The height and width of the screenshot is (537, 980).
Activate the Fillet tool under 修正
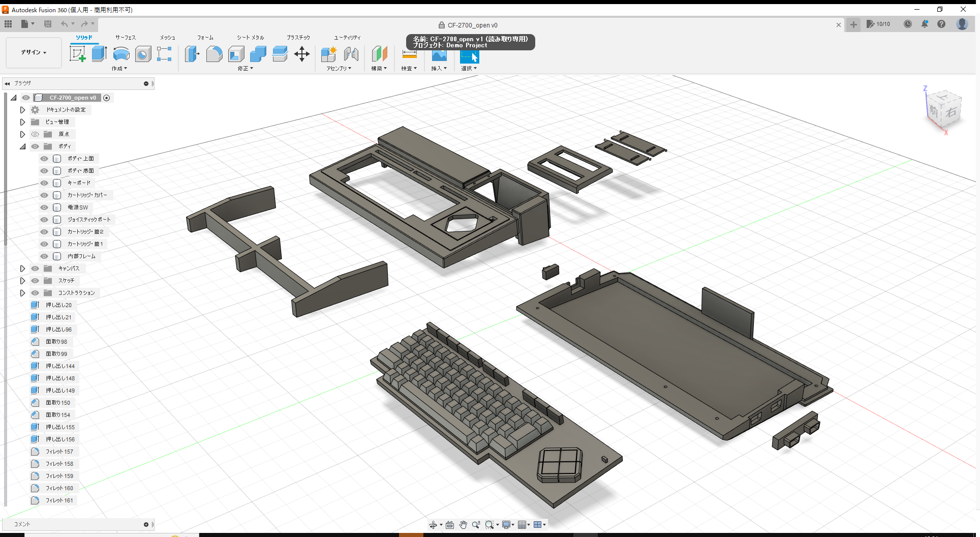[x=214, y=53]
